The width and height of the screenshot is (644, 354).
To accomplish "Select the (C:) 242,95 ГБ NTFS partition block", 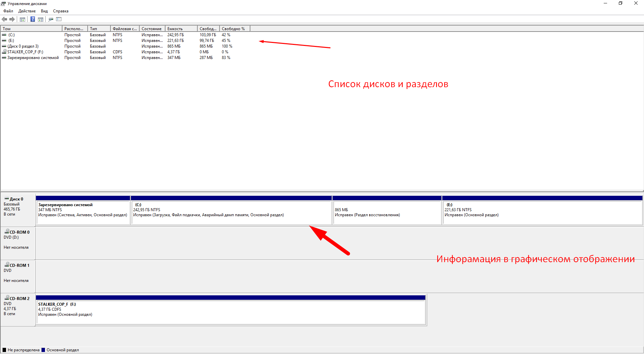I will 231,210.
